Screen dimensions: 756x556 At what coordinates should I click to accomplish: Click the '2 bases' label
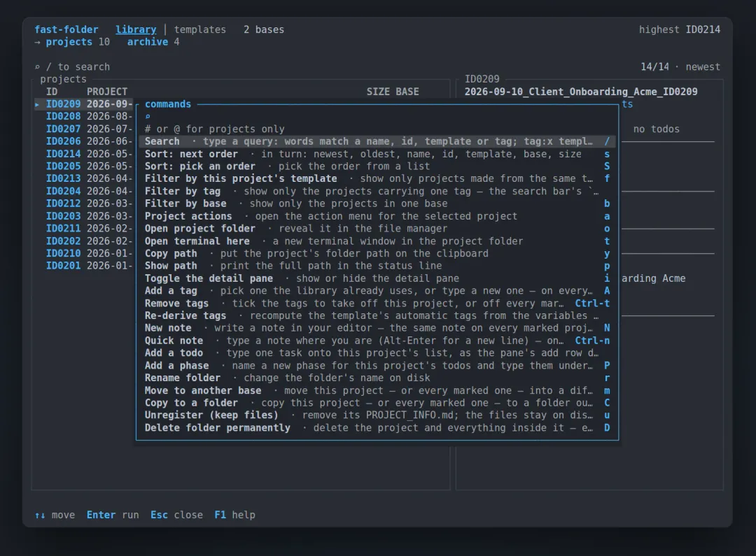(264, 29)
